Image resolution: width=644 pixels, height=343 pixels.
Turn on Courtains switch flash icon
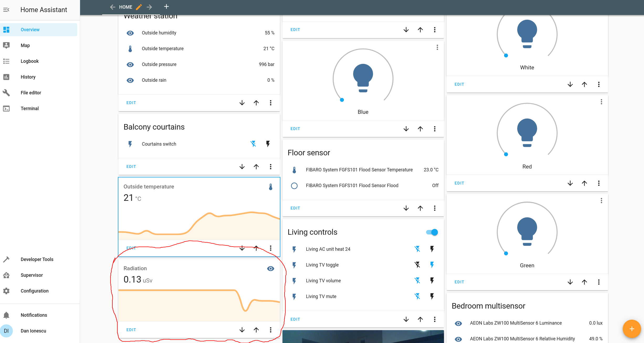tap(268, 144)
